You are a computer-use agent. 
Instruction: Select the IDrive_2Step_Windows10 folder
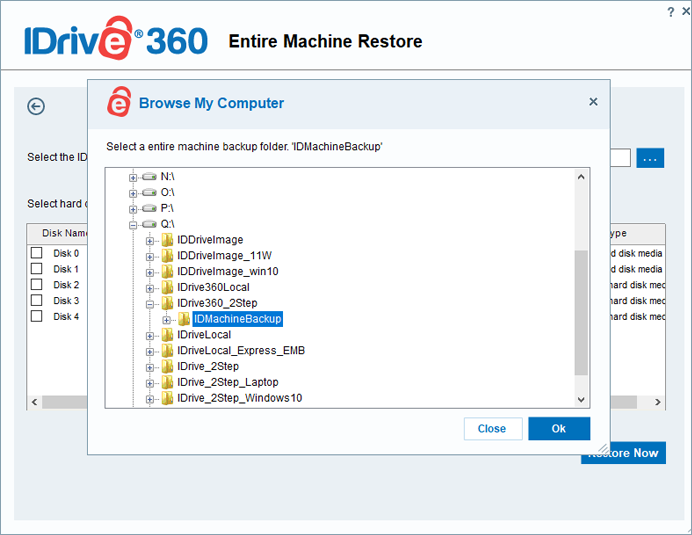click(239, 398)
